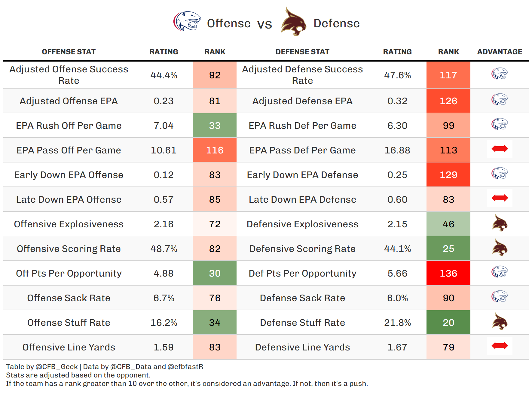Click the bright red rank 136 cell
The image size is (532, 394).
[448, 273]
